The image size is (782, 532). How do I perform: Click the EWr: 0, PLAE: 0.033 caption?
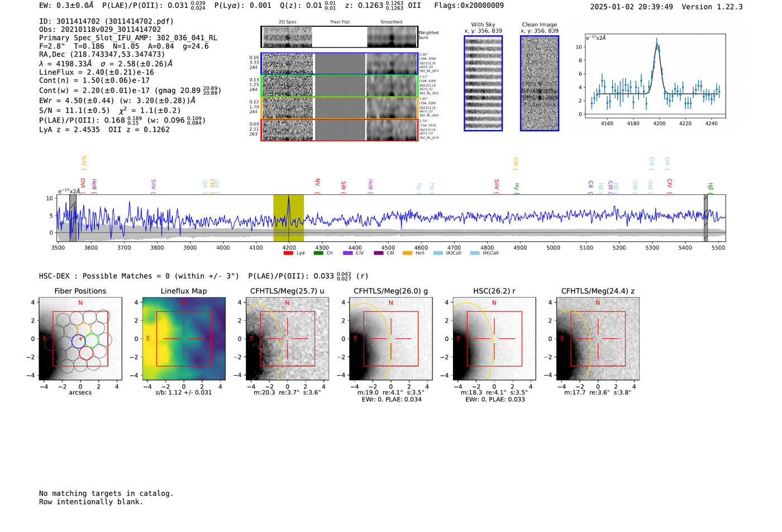(494, 399)
